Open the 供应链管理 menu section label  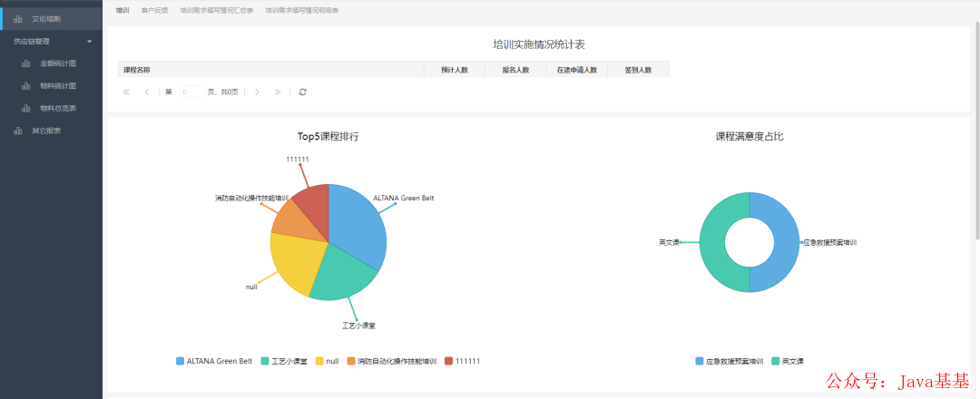31,41
